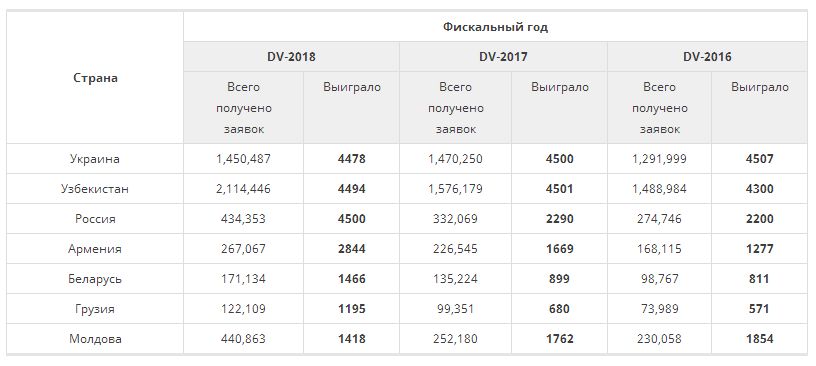Click the Россия country cell
816x366 pixels.
coord(95,219)
